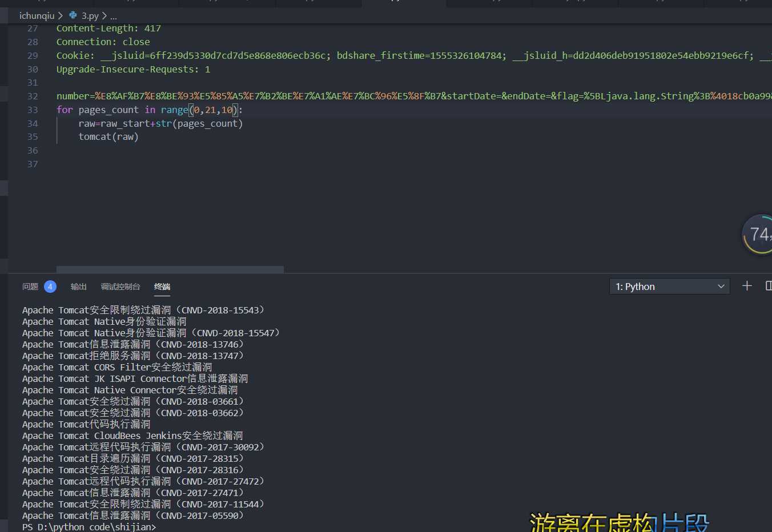Click line number 29 in the gutter
The width and height of the screenshot is (772, 532).
click(x=33, y=55)
